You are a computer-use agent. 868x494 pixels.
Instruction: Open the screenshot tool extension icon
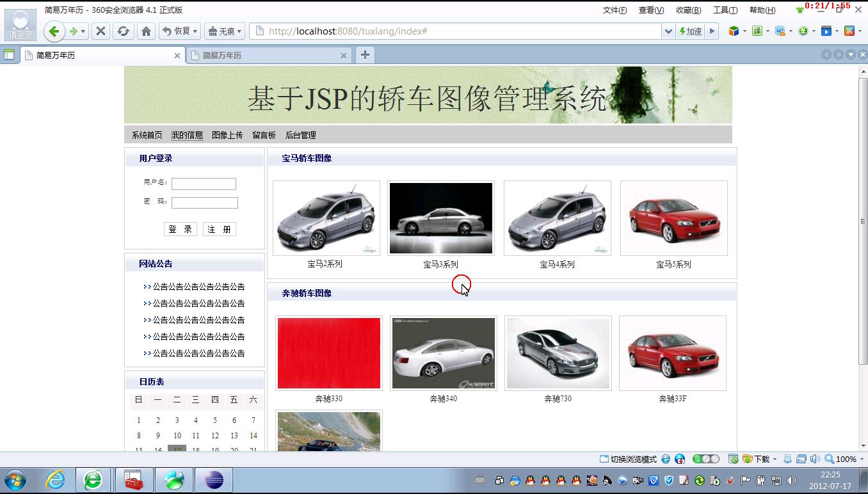[x=780, y=31]
